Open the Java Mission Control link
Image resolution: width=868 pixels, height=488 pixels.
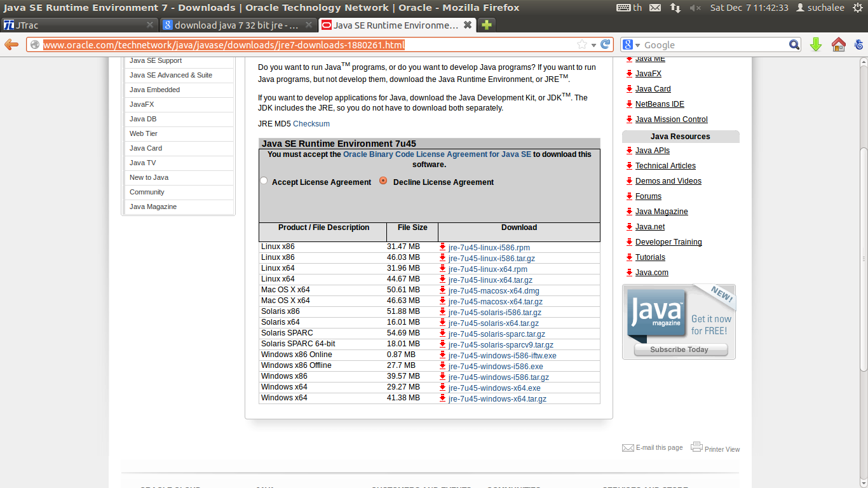(x=672, y=119)
